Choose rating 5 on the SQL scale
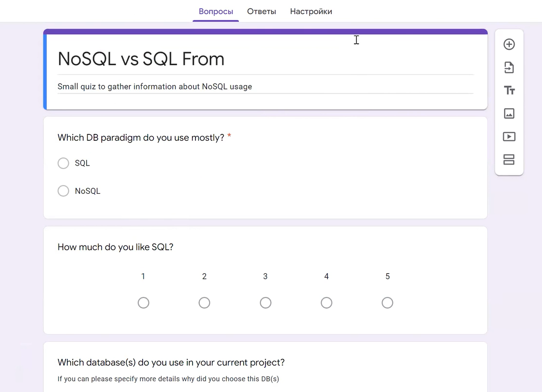 (x=387, y=302)
